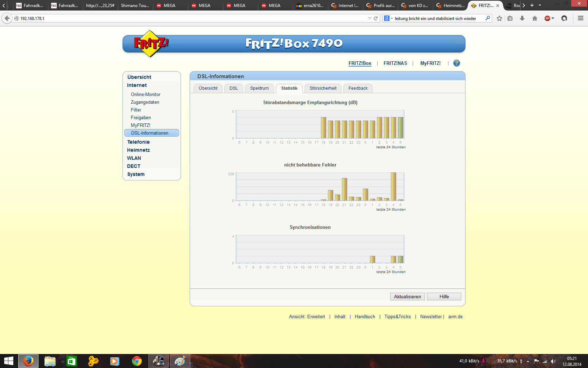Go to home page icon
The width and height of the screenshot is (588, 368).
point(535,18)
